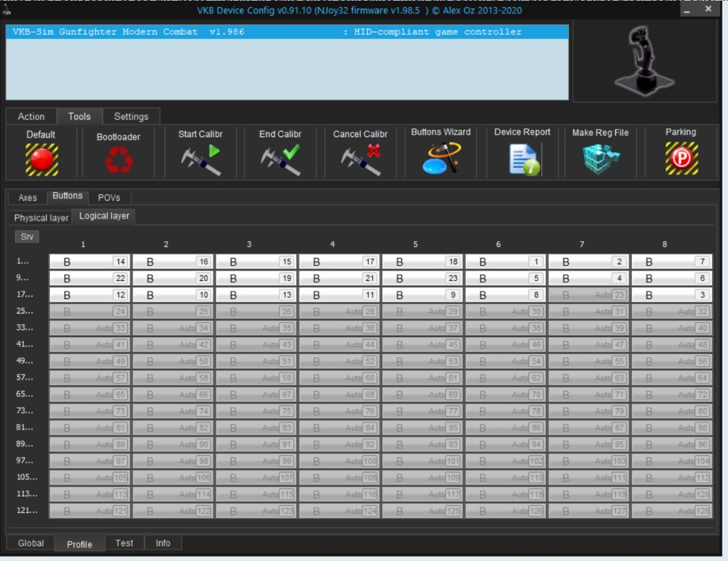Launch the Bootloader recycle icon
The image size is (728, 561).
coord(118,160)
